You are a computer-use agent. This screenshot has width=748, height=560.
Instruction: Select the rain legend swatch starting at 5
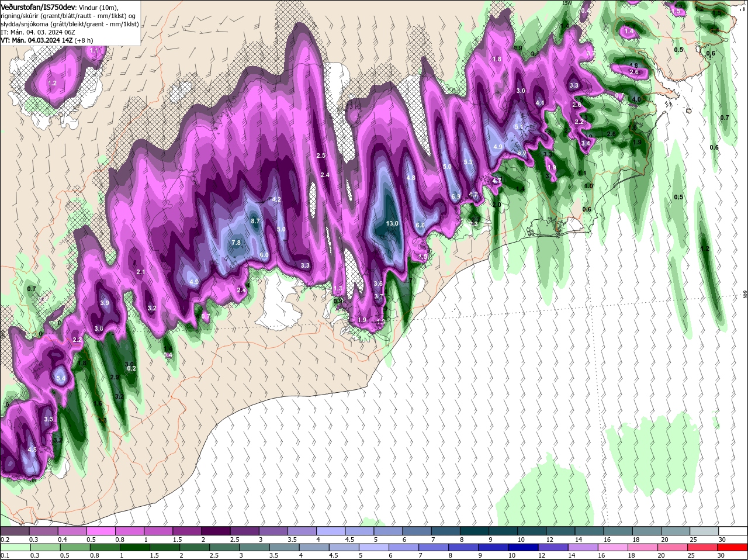374,547
